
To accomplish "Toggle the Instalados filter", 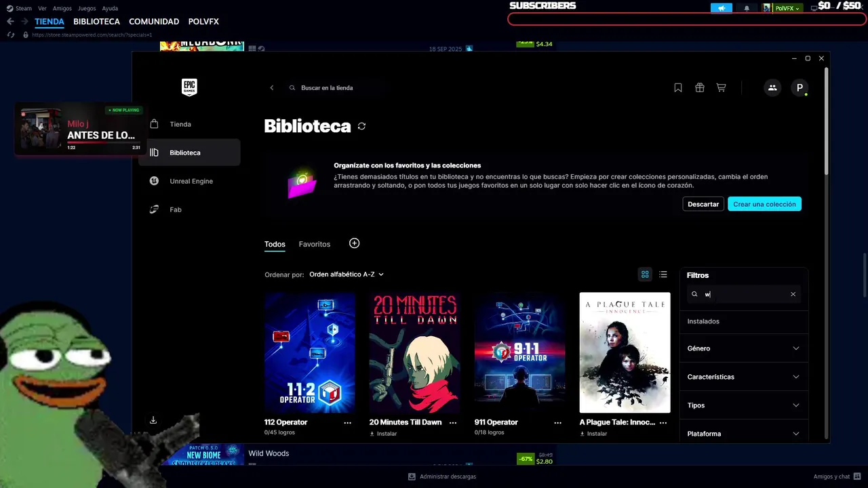I will [x=744, y=321].
